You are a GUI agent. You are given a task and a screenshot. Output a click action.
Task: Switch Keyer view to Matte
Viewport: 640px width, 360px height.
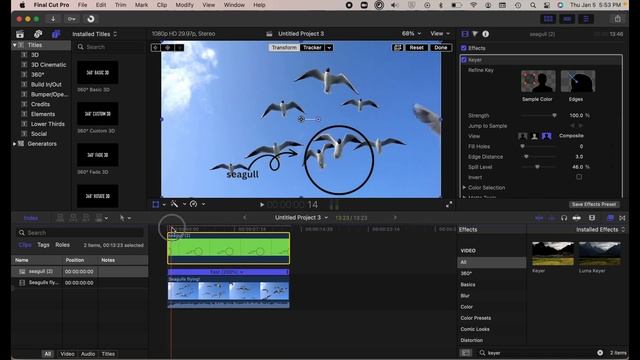[534, 136]
